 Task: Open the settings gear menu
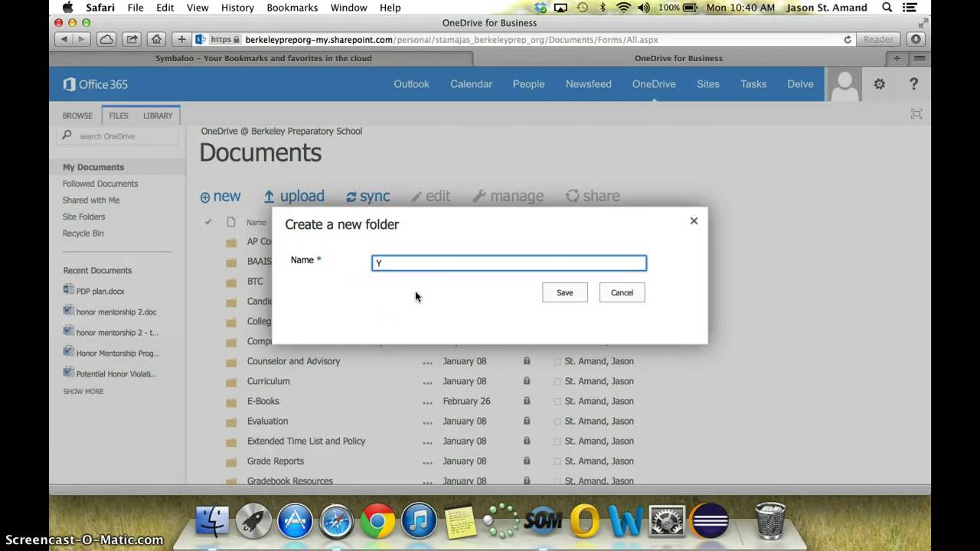879,84
